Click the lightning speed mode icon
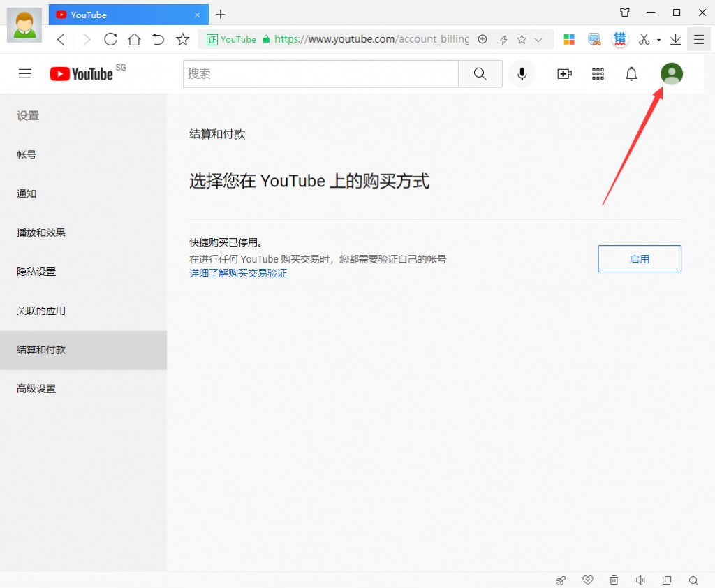This screenshot has width=715, height=588. tap(503, 40)
